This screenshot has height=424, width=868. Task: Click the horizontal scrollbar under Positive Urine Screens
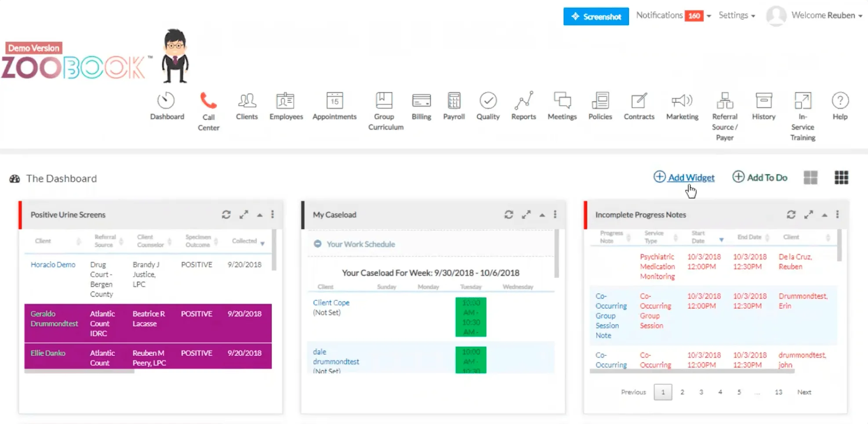[79, 372]
